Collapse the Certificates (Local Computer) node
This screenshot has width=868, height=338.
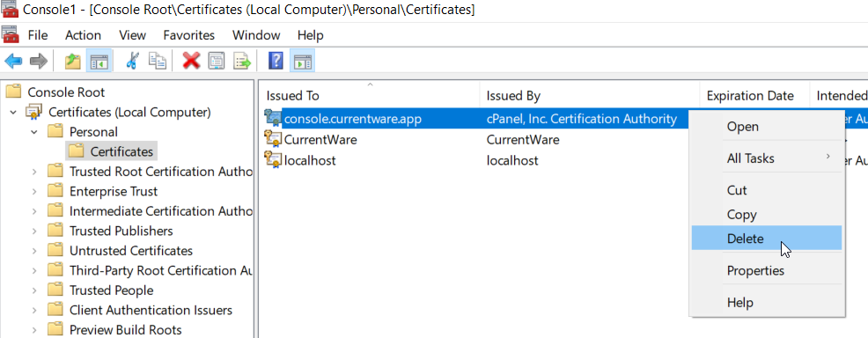(13, 113)
